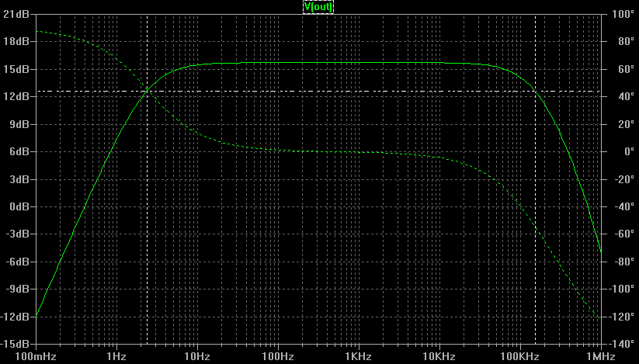The image size is (639, 364).
Task: Select the V[out] trace label
Action: [x=318, y=6]
